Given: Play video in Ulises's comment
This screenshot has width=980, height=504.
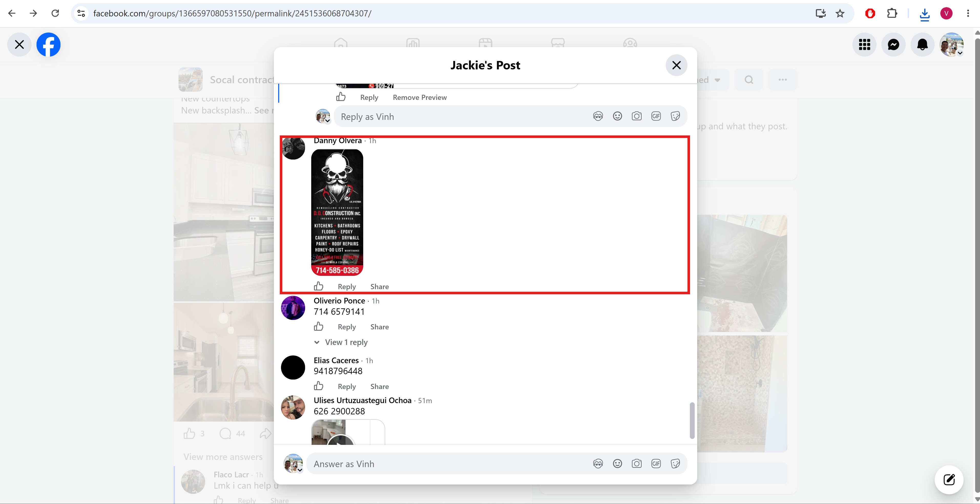Looking at the screenshot, I should [341, 440].
